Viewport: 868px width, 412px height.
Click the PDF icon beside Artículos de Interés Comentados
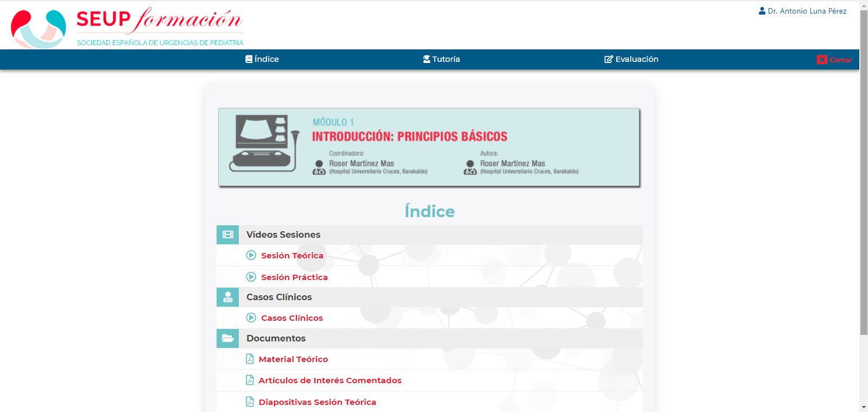250,380
